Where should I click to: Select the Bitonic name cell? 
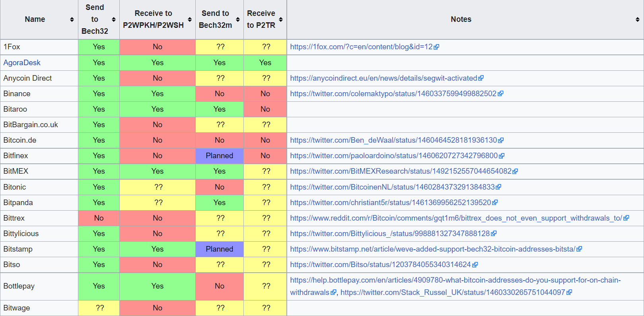pos(39,187)
